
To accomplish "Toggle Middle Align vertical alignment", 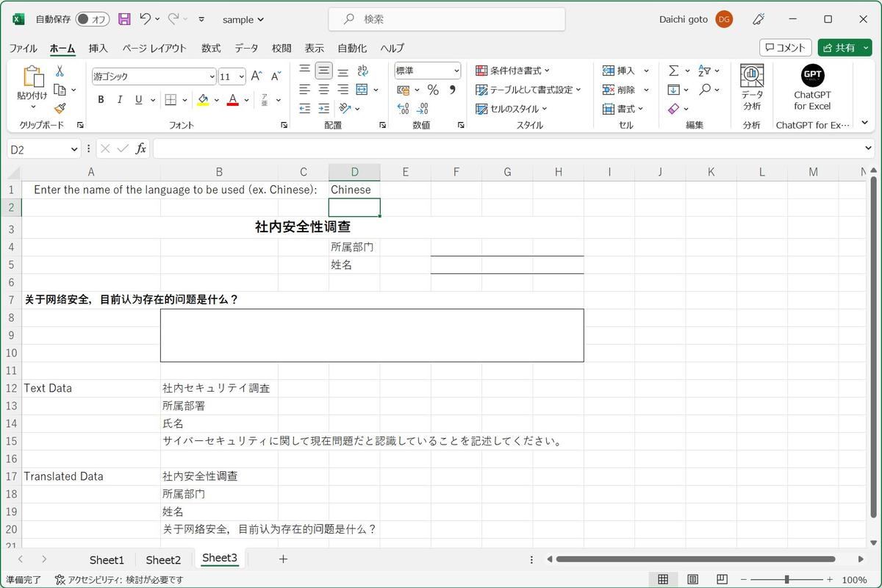I will pyautogui.click(x=323, y=71).
